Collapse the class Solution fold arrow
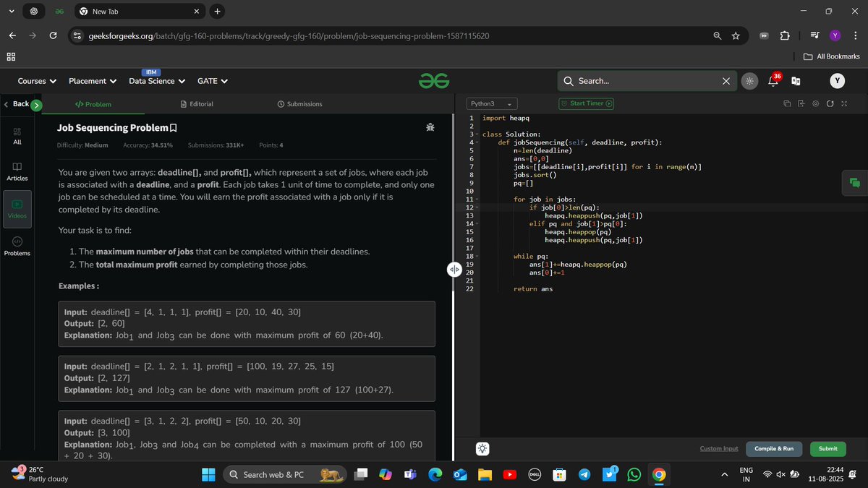The width and height of the screenshot is (868, 488). [478, 134]
